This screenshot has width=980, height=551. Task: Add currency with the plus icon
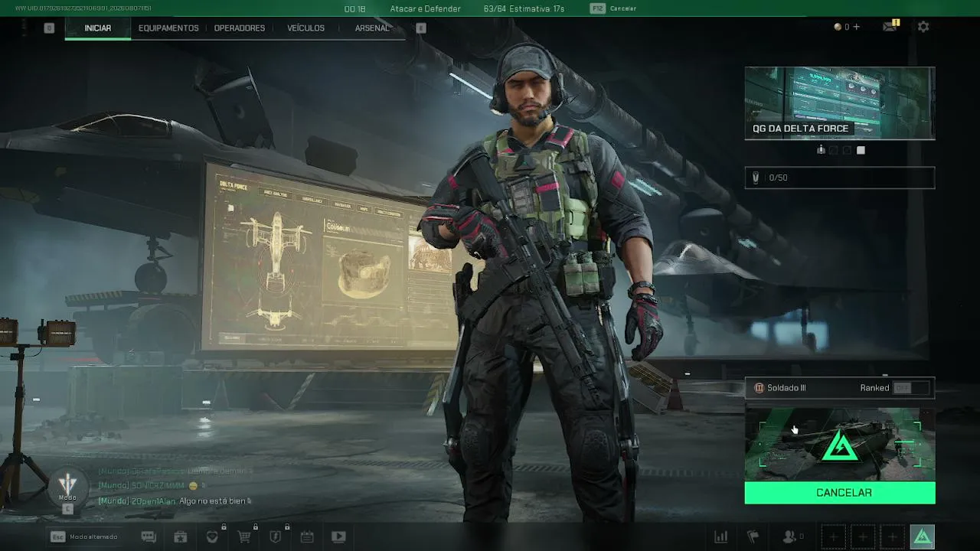856,27
